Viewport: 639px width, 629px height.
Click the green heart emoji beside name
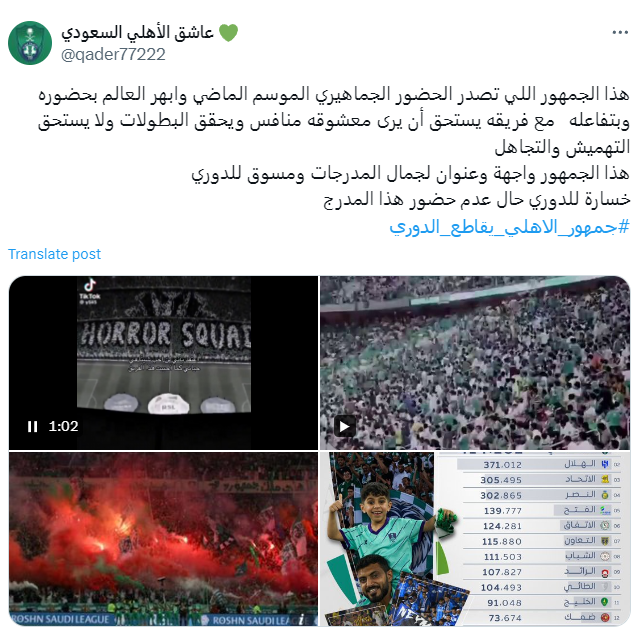[x=228, y=33]
